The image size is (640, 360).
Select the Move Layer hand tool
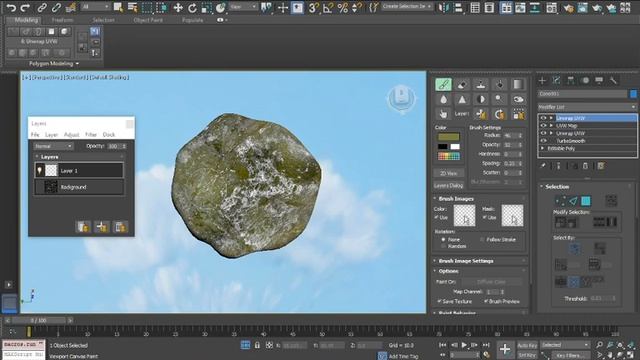click(443, 114)
